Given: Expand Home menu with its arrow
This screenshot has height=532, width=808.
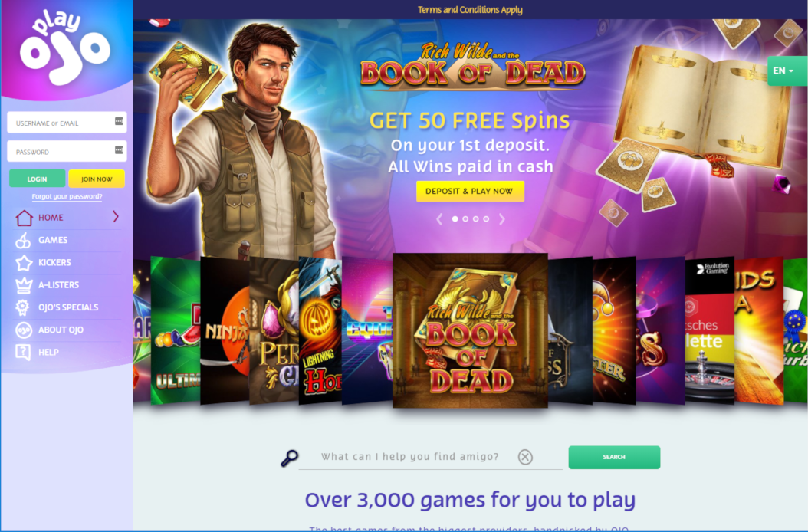Looking at the screenshot, I should coord(116,216).
